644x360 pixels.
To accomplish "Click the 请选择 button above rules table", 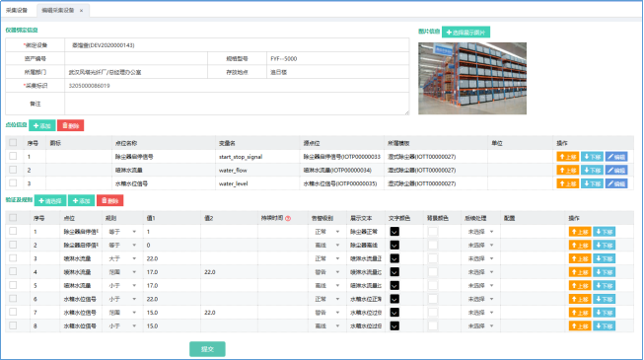I will 50,200.
